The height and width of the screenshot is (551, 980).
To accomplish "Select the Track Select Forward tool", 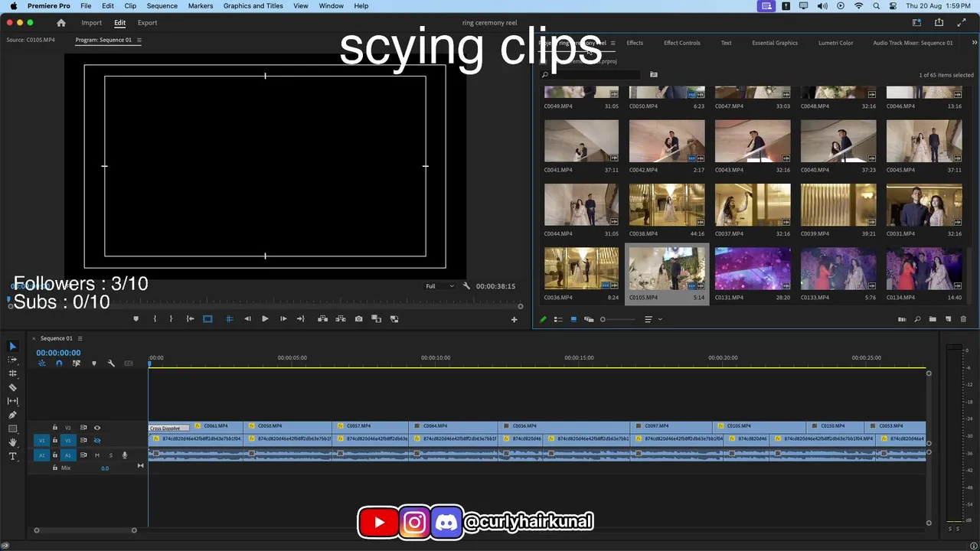I will coord(12,360).
